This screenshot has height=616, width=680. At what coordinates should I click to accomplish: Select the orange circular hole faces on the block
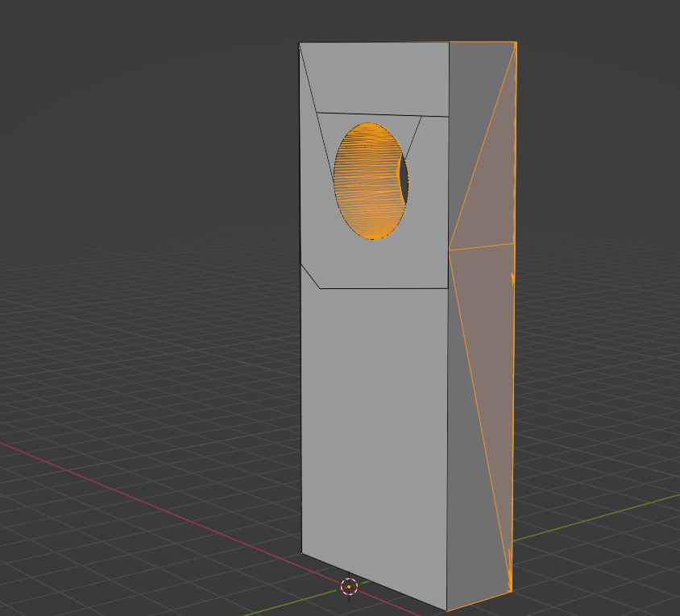click(367, 182)
